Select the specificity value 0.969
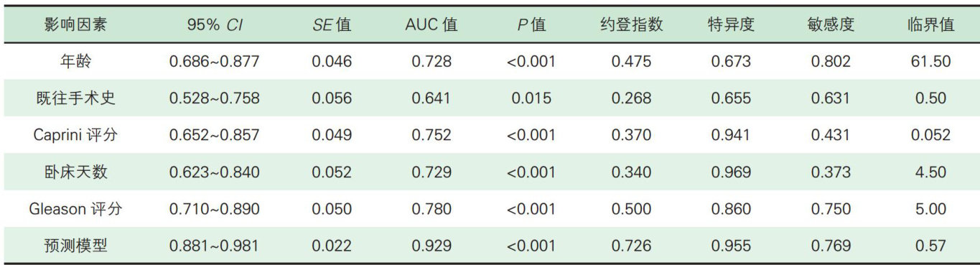980x265 pixels. 731,172
